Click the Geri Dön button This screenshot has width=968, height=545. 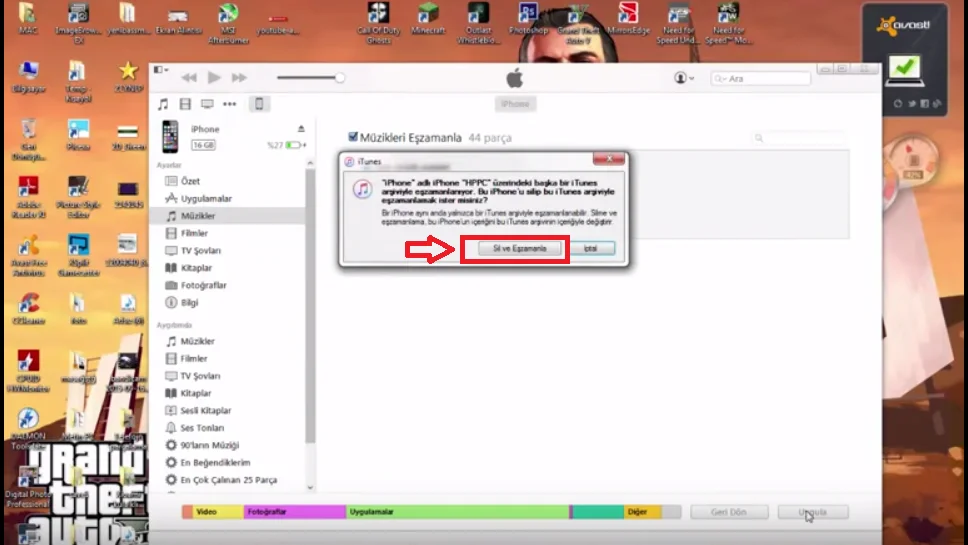tap(728, 512)
